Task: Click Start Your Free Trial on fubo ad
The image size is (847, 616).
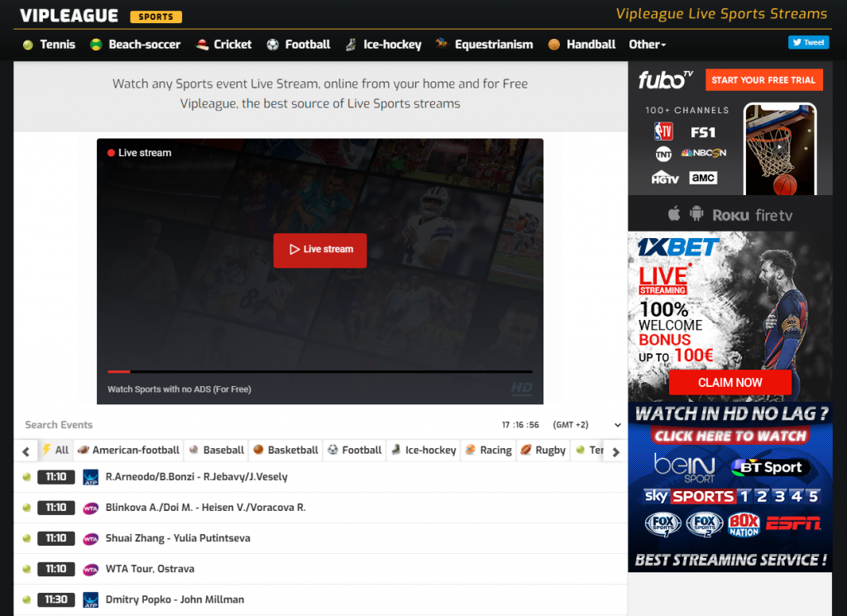Action: coord(763,80)
